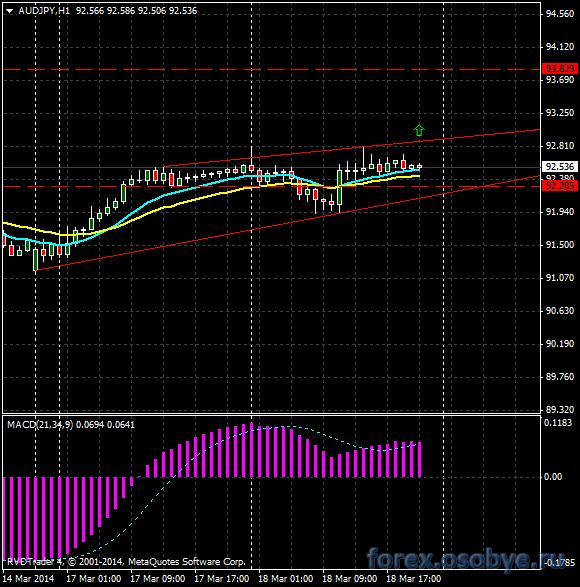This screenshot has height=587, width=580.
Task: Click the 94.560 price scale label
Action: tap(560, 14)
